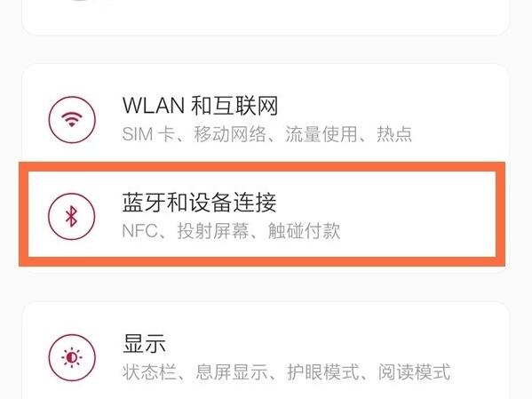Tap the Bluetooth symbol icon
The height and width of the screenshot is (399, 532).
(x=72, y=216)
